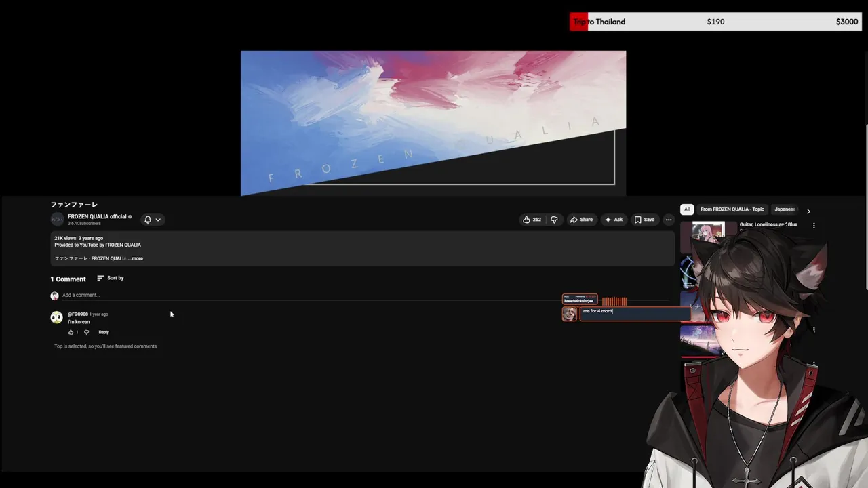The width and height of the screenshot is (868, 488).
Task: Open the Share dialog
Action: pos(581,220)
